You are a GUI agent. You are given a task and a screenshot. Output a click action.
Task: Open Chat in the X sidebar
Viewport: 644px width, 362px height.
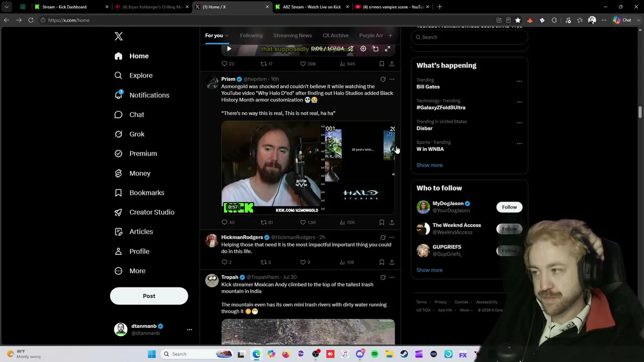[x=130, y=115]
